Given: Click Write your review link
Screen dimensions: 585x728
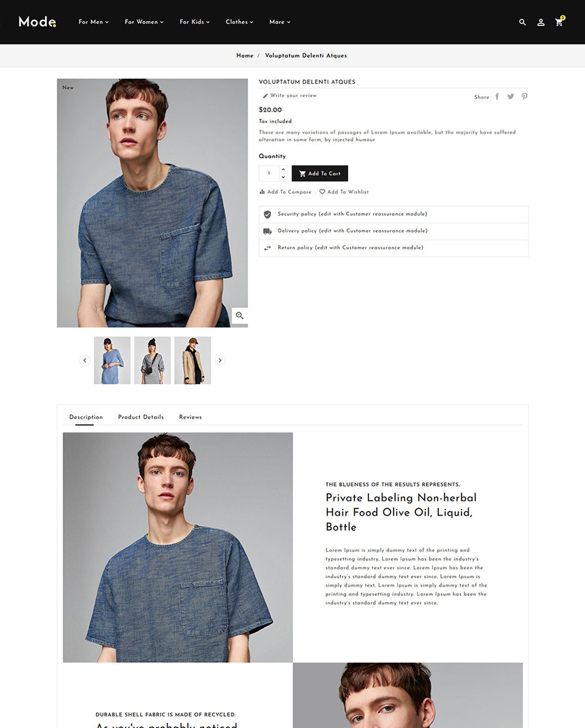Looking at the screenshot, I should (289, 95).
